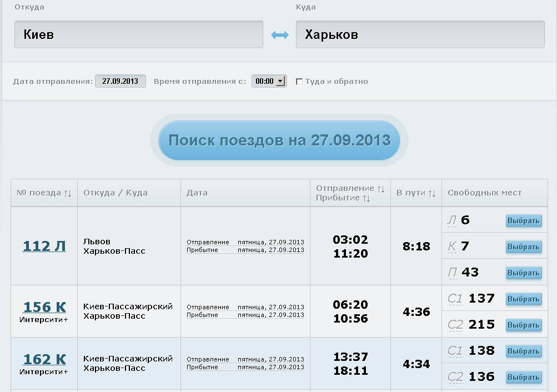Click the swap stations arrow icon
Viewport: 557px width, 392px height.
(x=279, y=35)
